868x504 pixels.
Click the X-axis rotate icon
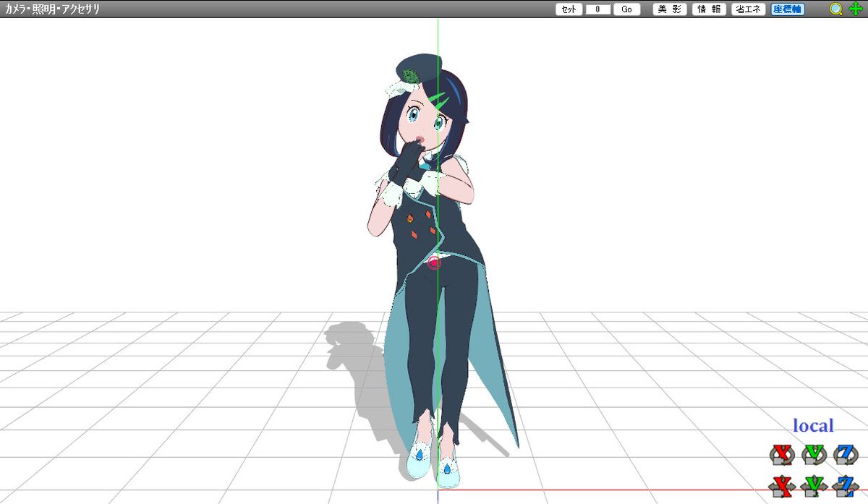coord(781,454)
